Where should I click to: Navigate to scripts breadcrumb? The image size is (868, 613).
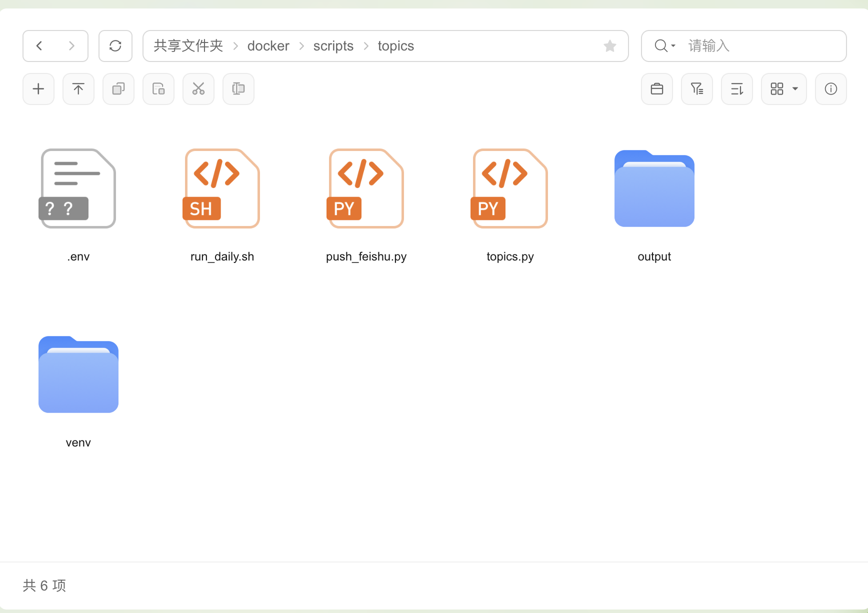point(333,46)
